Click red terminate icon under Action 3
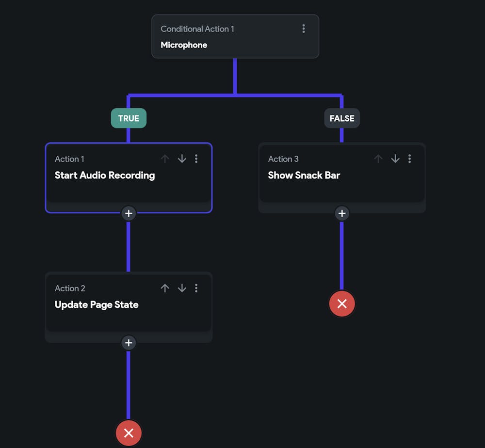Viewport: 485px width, 448px height. click(x=342, y=304)
